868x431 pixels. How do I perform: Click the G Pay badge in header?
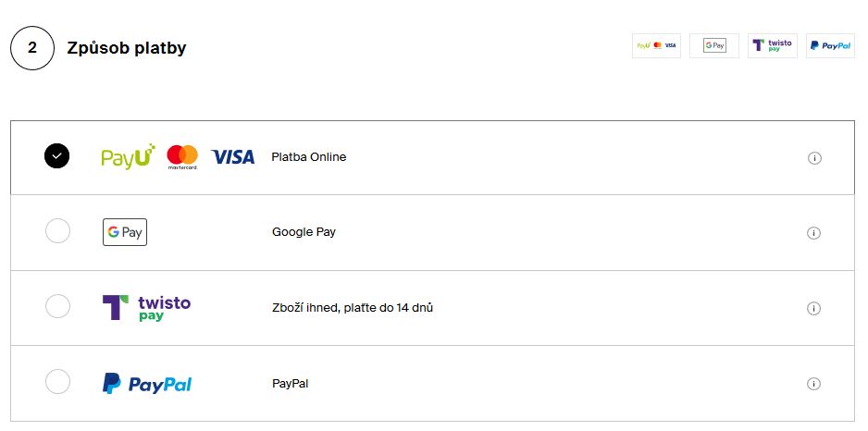tap(714, 45)
